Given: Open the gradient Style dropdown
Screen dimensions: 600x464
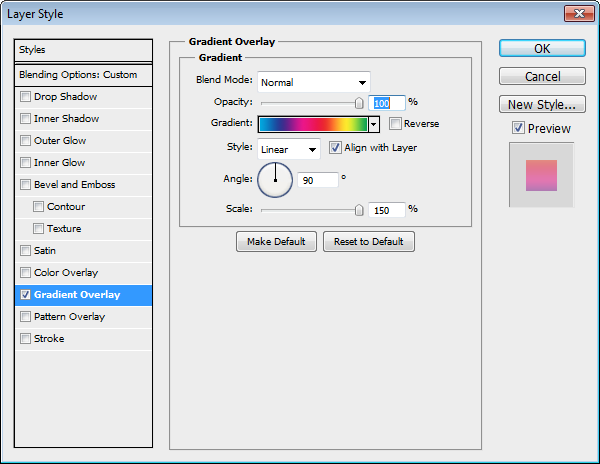Looking at the screenshot, I should point(289,149).
